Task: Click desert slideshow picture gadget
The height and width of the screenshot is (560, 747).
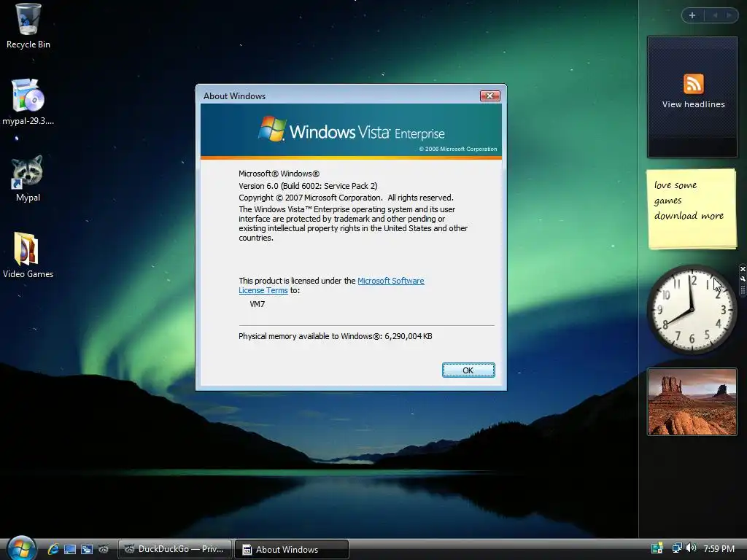Action: pos(692,402)
